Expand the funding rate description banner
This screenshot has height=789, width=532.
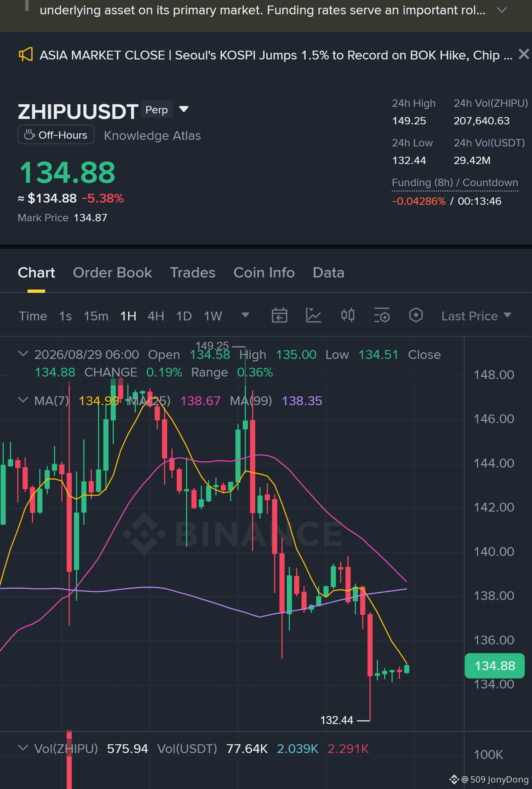(502, 10)
